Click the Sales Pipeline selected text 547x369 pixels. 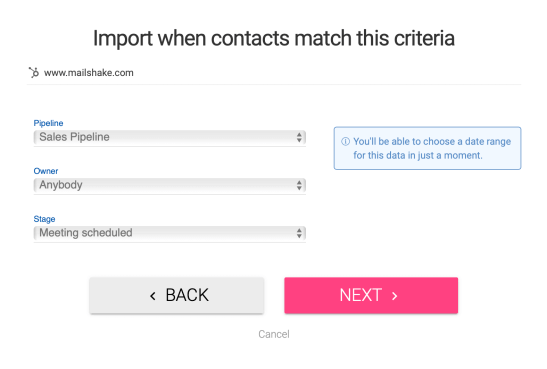[74, 137]
